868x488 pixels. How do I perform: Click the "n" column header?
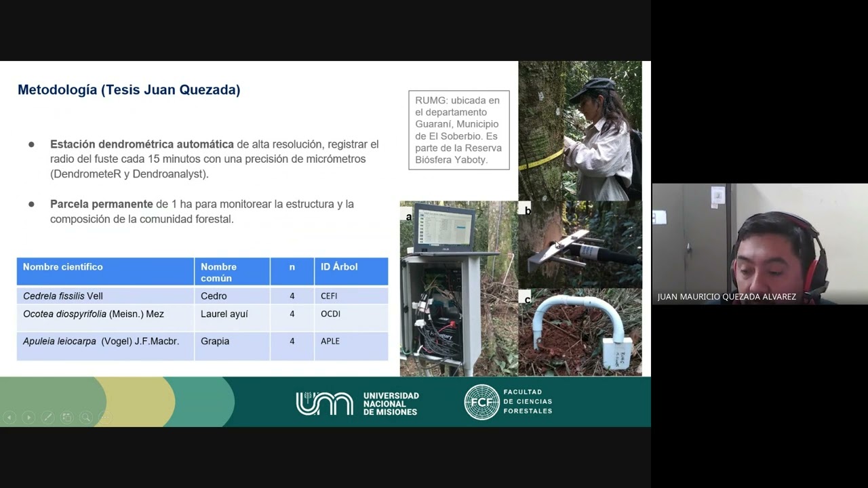point(292,272)
